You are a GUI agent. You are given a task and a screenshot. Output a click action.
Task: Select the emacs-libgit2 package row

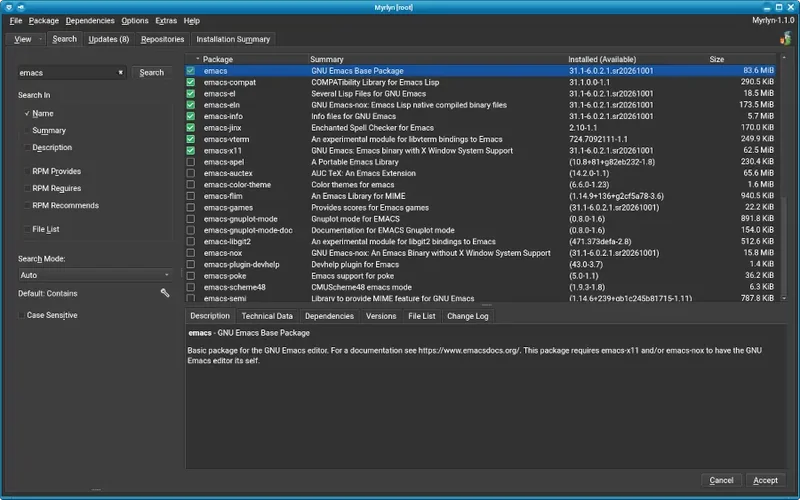480,241
